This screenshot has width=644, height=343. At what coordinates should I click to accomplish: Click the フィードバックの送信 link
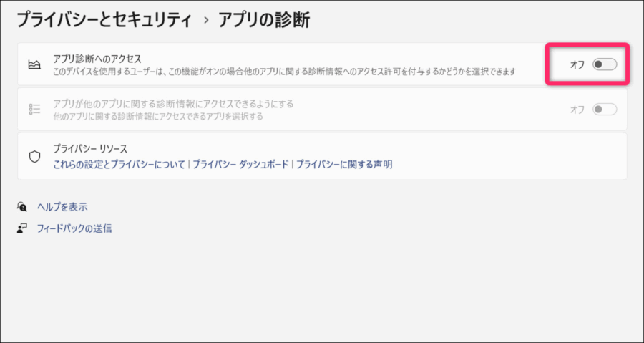click(x=74, y=229)
